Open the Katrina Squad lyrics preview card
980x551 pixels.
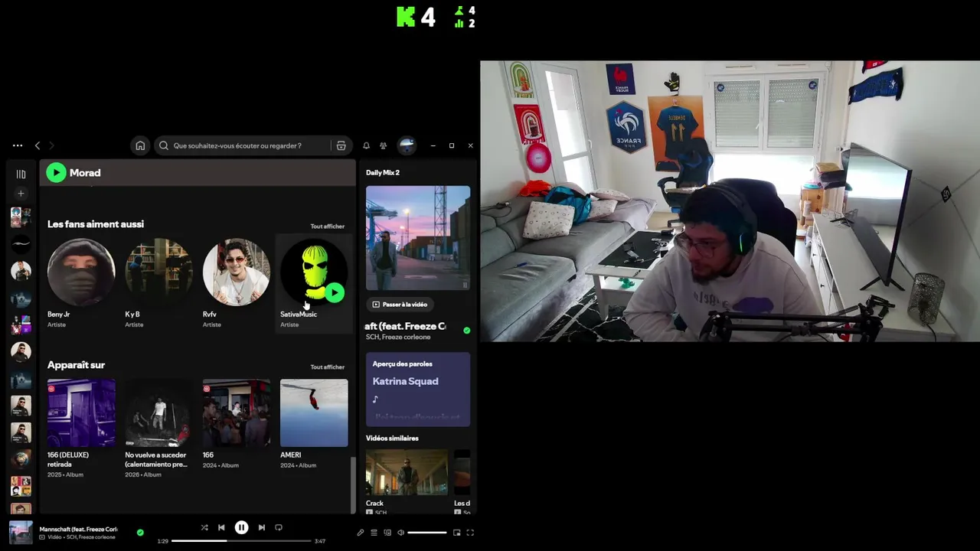(x=418, y=389)
